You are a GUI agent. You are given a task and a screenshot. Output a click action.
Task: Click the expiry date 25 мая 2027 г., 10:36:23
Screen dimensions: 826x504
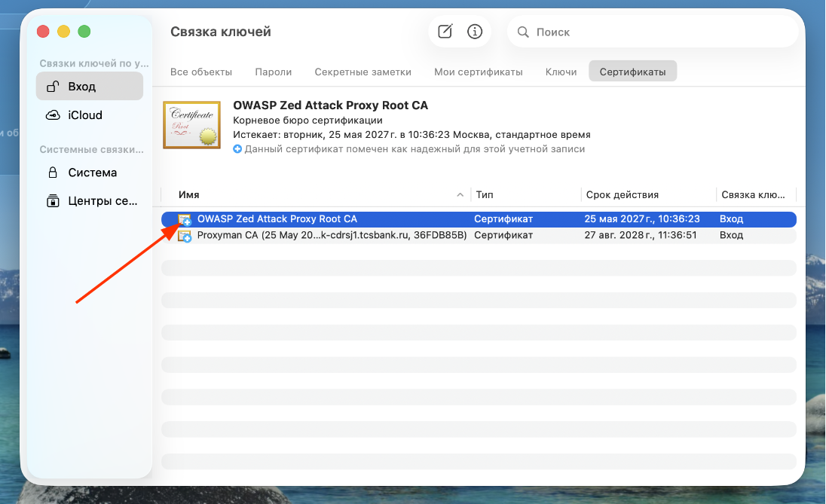pyautogui.click(x=642, y=218)
